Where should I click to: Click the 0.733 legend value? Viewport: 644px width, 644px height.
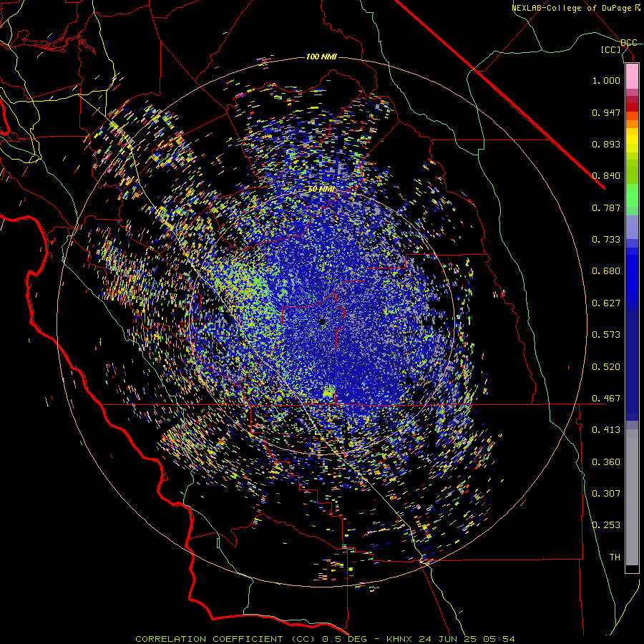click(x=606, y=240)
